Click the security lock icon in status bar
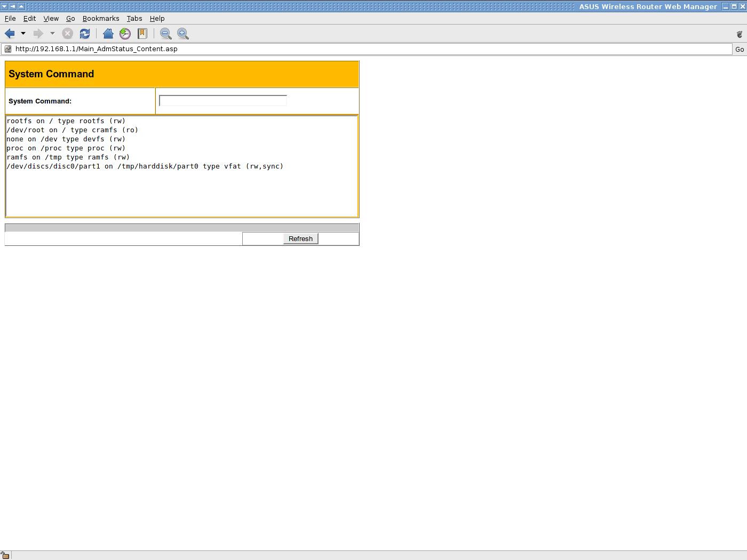 point(5,555)
